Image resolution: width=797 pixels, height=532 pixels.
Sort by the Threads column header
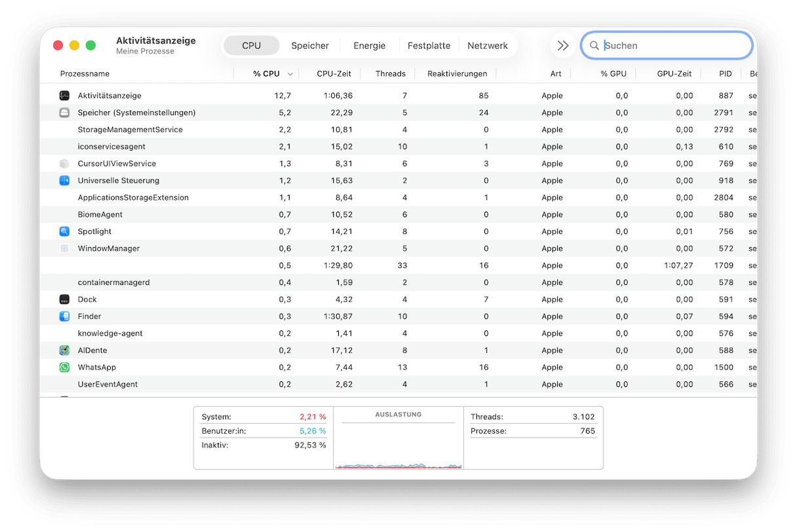pos(390,74)
